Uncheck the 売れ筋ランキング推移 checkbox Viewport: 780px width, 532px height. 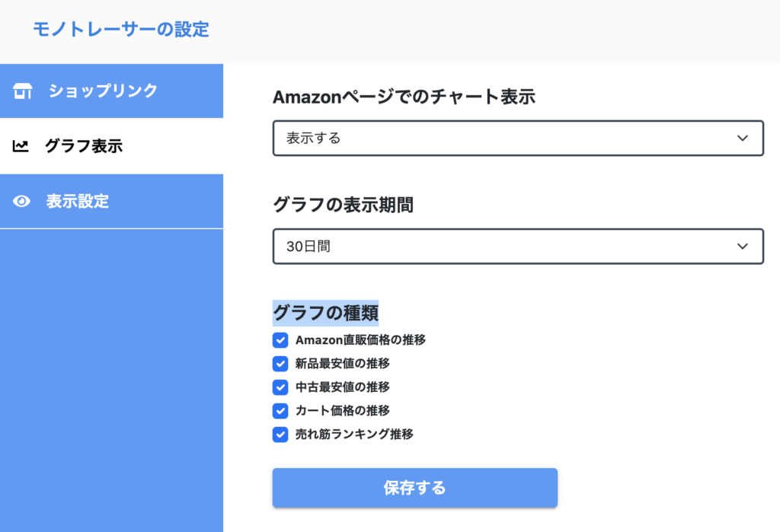click(x=280, y=435)
